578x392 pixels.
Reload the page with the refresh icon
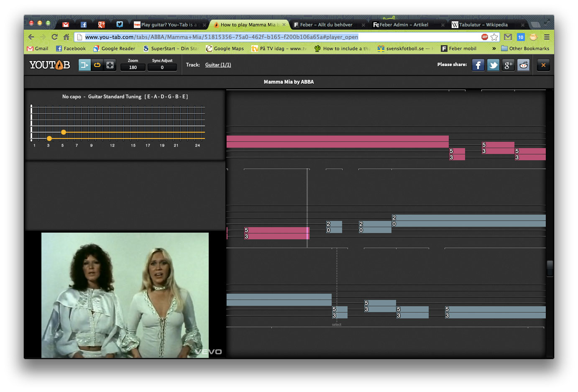(54, 37)
